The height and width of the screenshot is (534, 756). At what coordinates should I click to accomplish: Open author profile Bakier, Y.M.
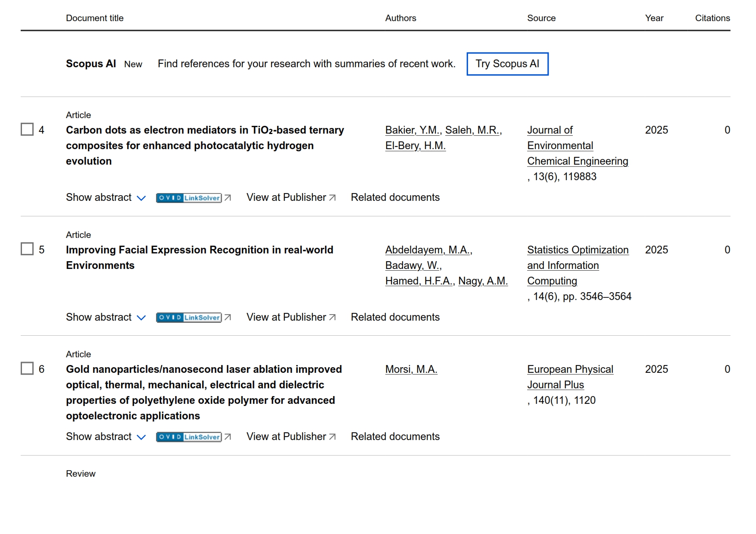412,130
